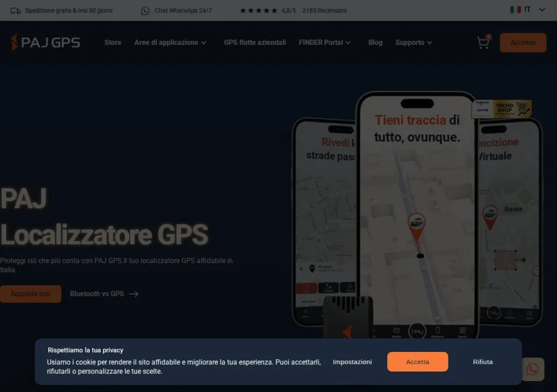This screenshot has height=392, width=557.
Task: Click the Acquista ora! button
Action: pos(31,294)
